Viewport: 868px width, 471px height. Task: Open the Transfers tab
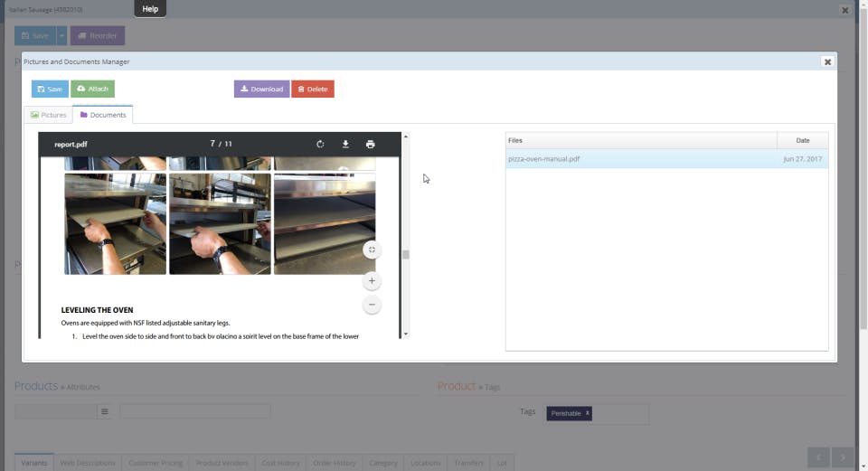(x=469, y=463)
